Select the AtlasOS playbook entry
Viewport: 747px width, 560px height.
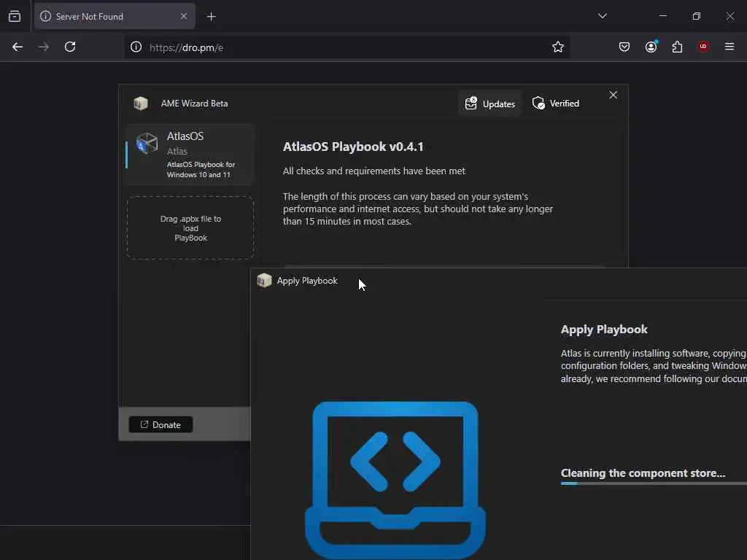coord(190,155)
